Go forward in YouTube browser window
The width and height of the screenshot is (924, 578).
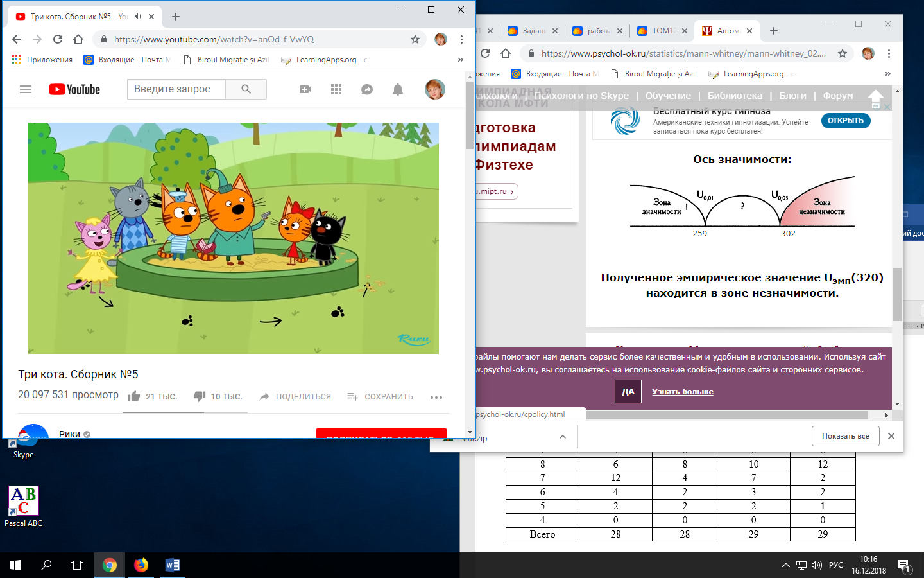click(37, 39)
